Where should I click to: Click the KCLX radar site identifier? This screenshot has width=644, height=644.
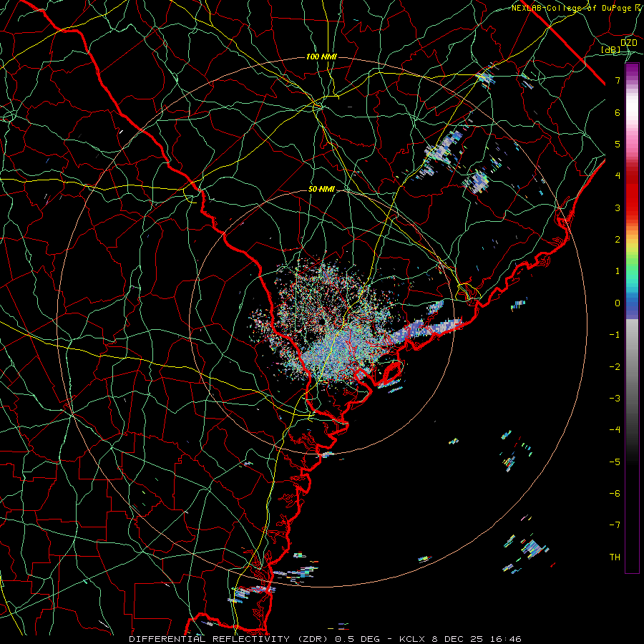click(x=413, y=639)
